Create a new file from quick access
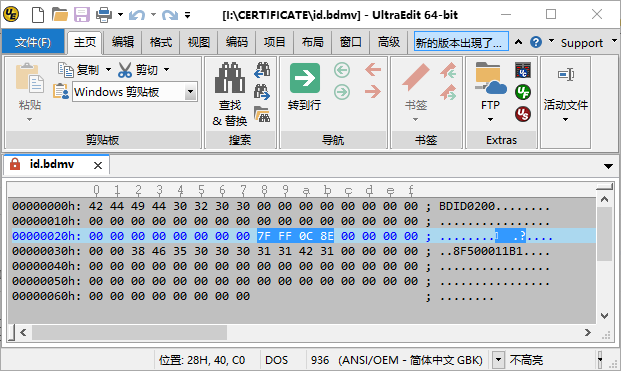The image size is (621, 371). point(38,15)
